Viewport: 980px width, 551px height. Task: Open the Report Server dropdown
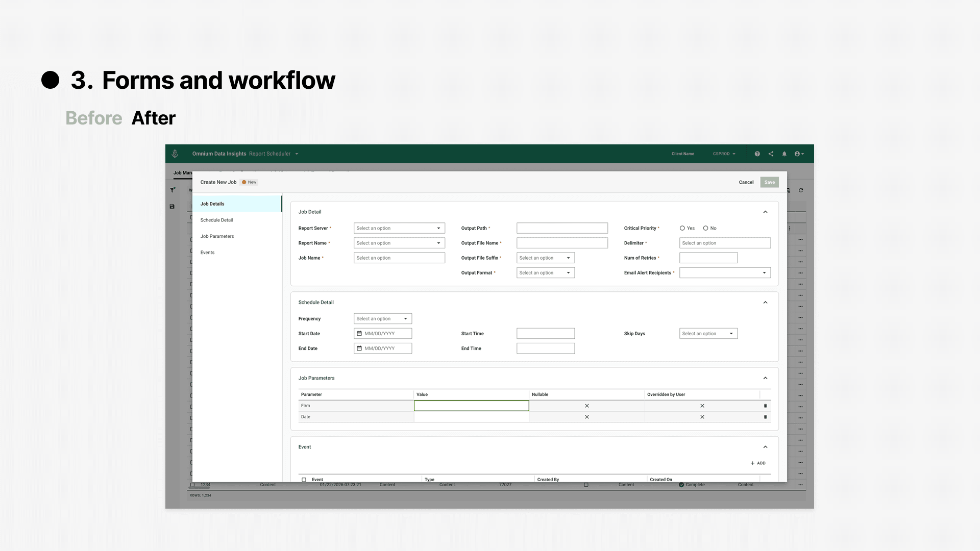click(x=399, y=229)
